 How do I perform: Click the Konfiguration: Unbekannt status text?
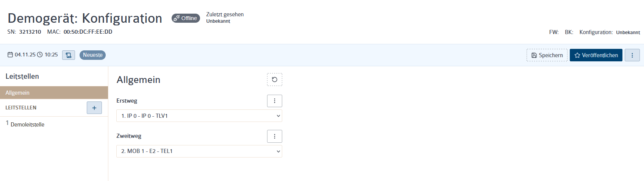coord(610,32)
